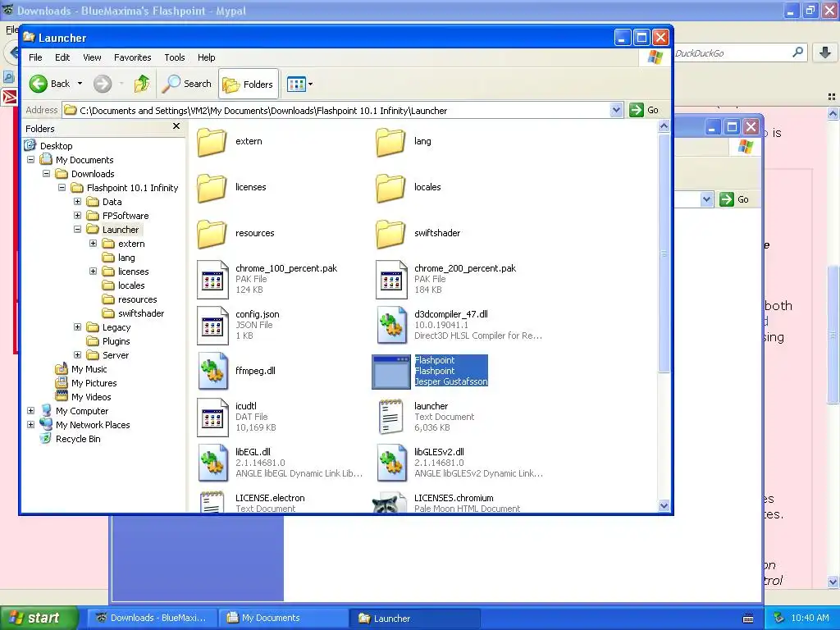Select the Flashpoint application icon
The width and height of the screenshot is (840, 630).
tap(391, 372)
